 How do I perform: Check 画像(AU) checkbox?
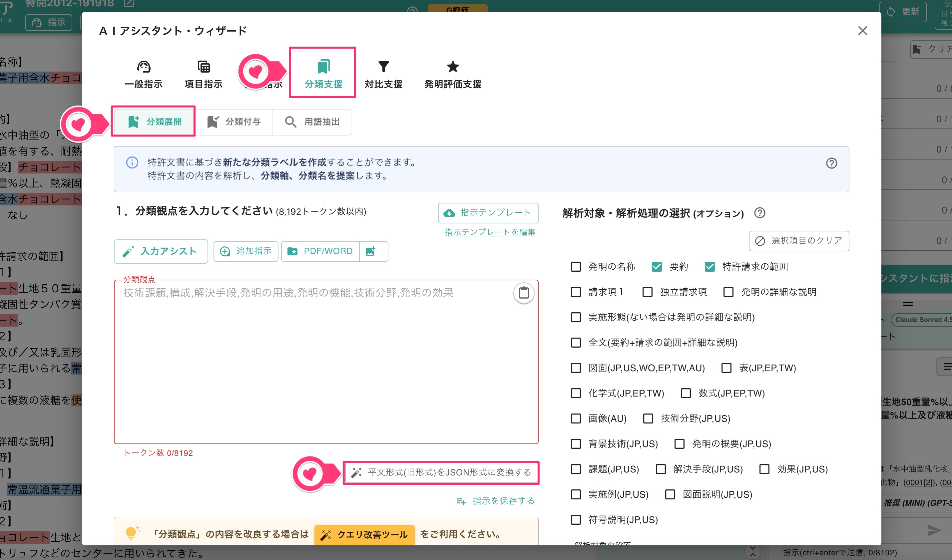pos(575,419)
